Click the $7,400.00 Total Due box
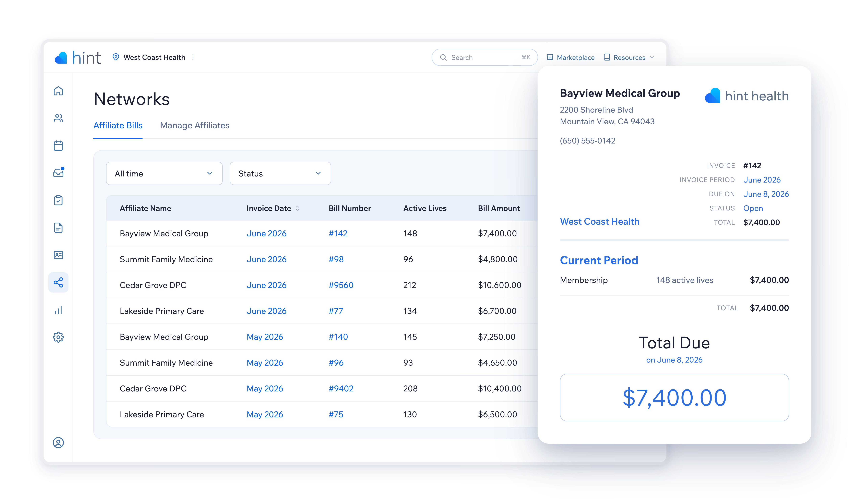The image size is (852, 504). pyautogui.click(x=674, y=397)
